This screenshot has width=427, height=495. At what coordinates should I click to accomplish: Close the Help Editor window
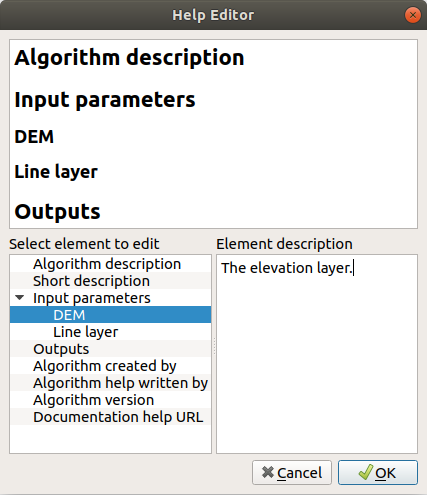[413, 15]
